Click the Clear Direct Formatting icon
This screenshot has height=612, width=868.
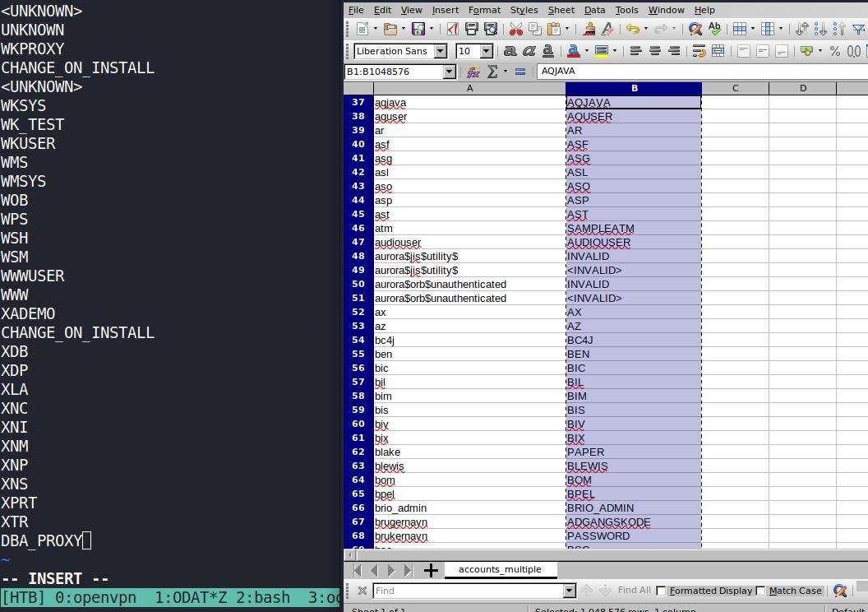[x=607, y=29]
